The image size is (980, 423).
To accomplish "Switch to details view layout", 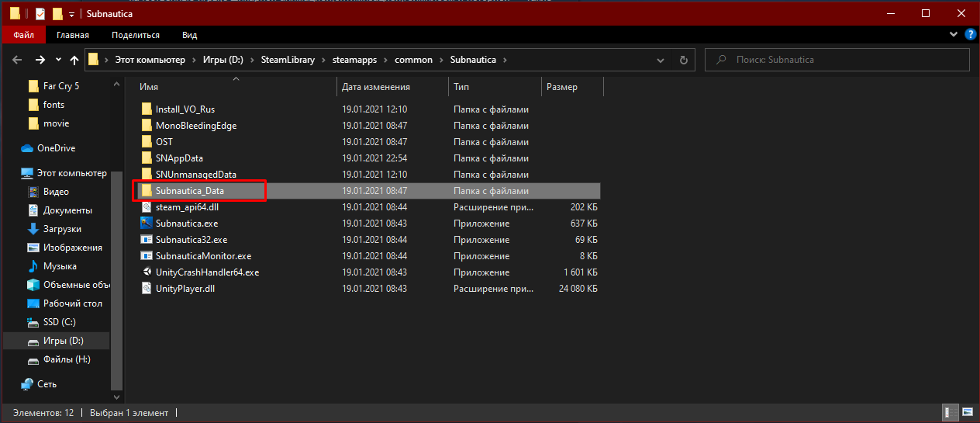I will [950, 413].
